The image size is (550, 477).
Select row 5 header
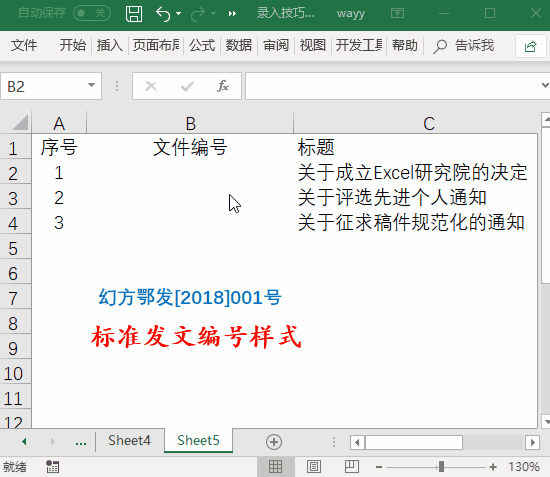[14, 248]
